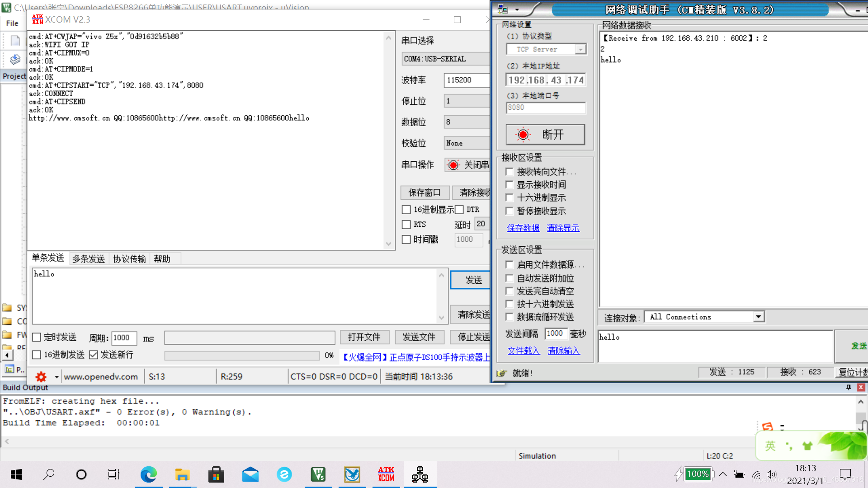The width and height of the screenshot is (868, 488).
Task: Click the local port field showing 8080
Action: coord(546,108)
